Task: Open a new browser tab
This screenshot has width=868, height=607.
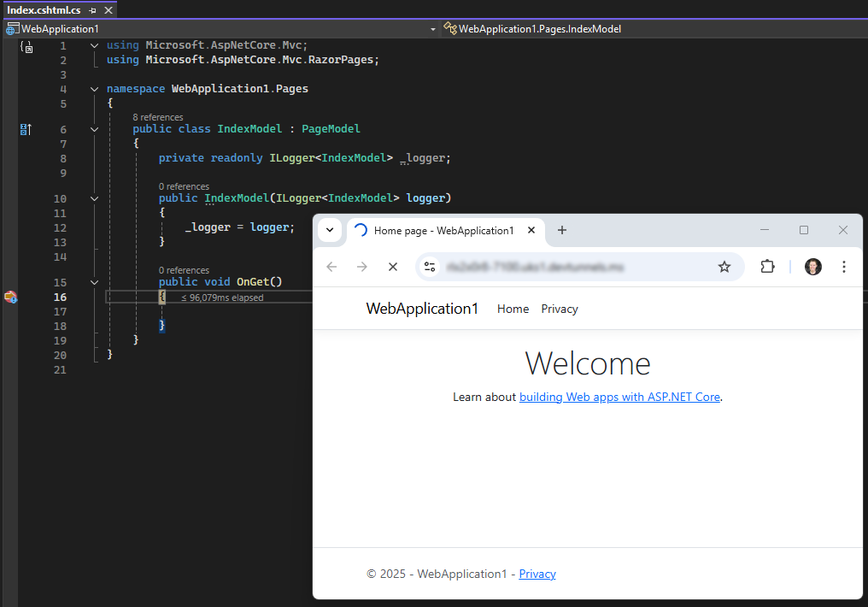Action: pos(561,230)
